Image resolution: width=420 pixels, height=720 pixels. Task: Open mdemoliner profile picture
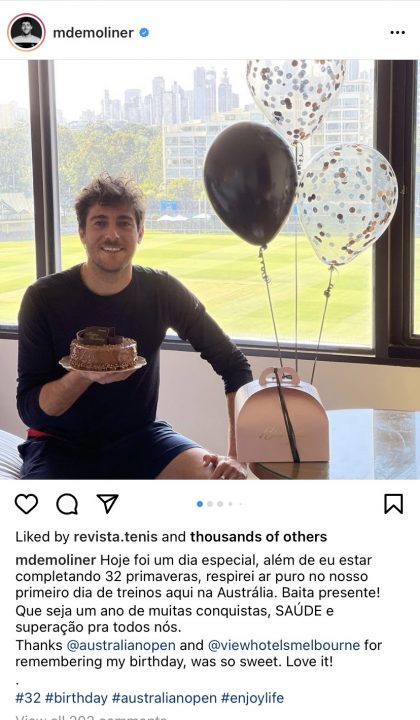pos(26,32)
